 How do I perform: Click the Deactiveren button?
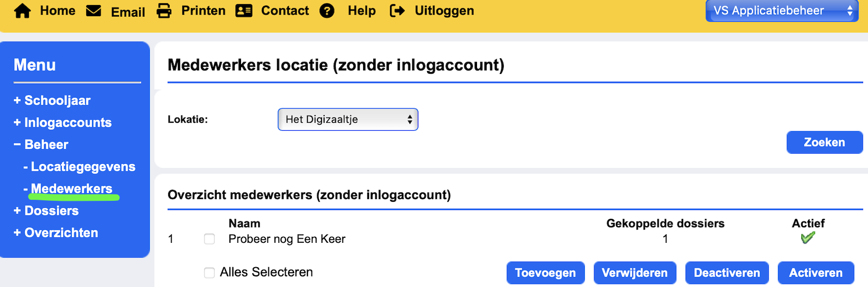coord(727,273)
